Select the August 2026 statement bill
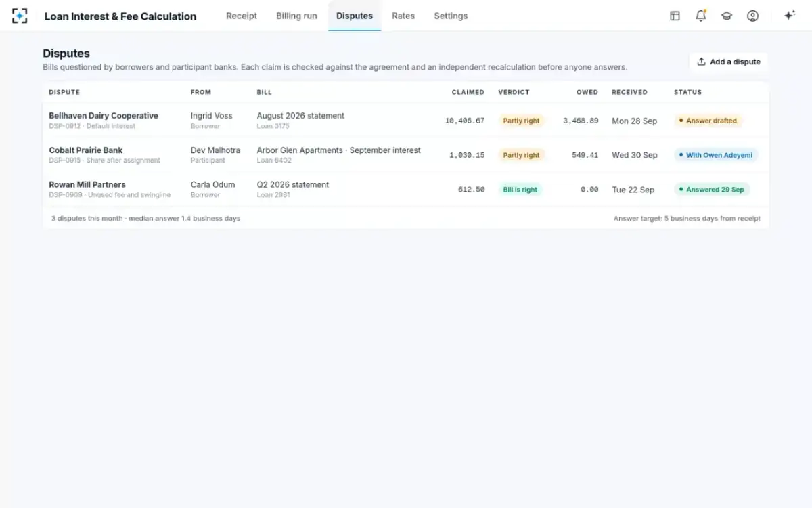Image resolution: width=812 pixels, height=508 pixels. [300, 116]
